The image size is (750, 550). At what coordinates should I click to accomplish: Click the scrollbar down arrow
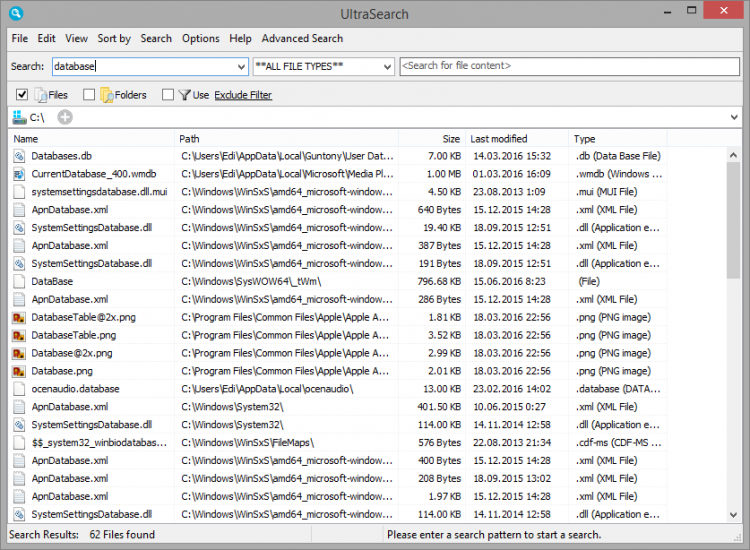[x=733, y=515]
